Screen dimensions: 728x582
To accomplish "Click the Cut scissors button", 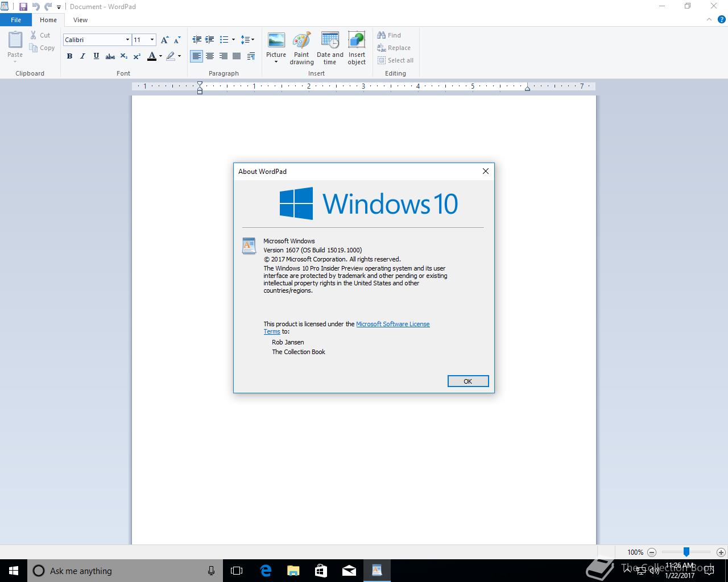I will [x=40, y=35].
